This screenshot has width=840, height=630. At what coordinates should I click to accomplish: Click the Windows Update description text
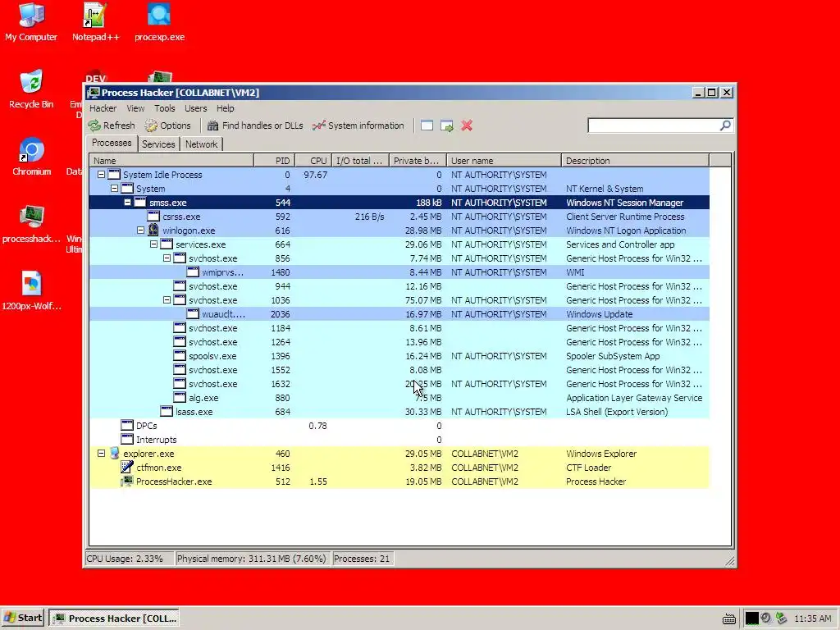599,314
